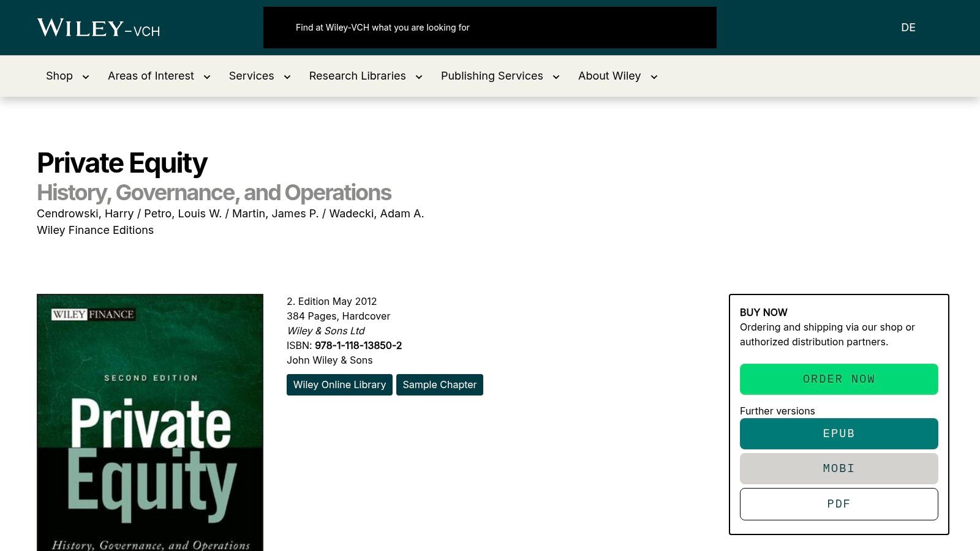Screen dimensions: 980x551
Task: Switch language to DE
Action: tap(908, 28)
